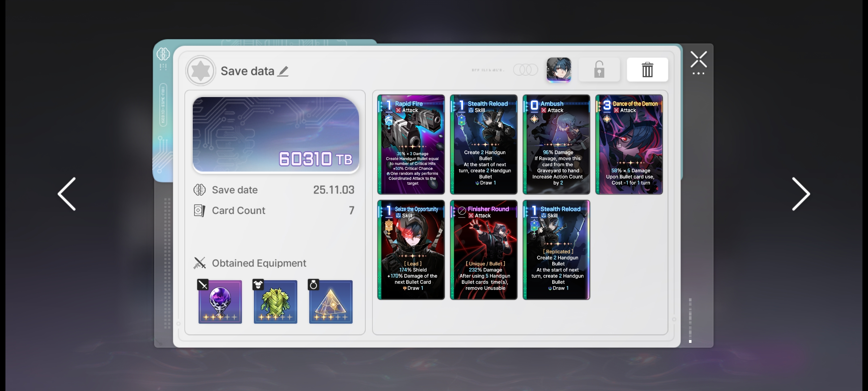Open the Rapid Fire attack card
This screenshot has width=868, height=391.
pos(411,144)
